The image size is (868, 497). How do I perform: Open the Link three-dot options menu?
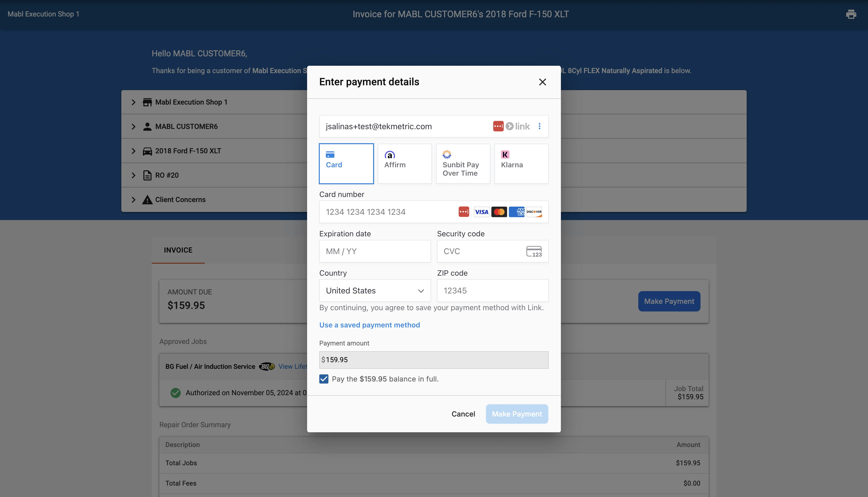[539, 126]
